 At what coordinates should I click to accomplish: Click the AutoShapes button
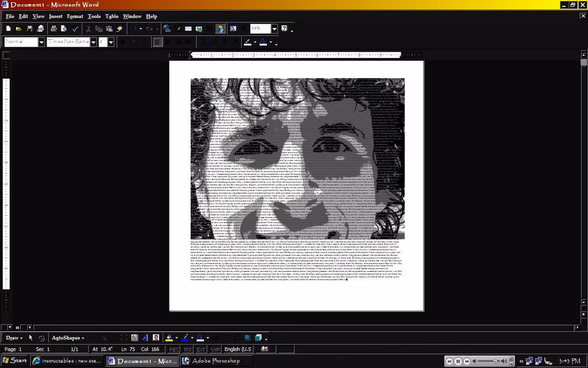tap(68, 338)
